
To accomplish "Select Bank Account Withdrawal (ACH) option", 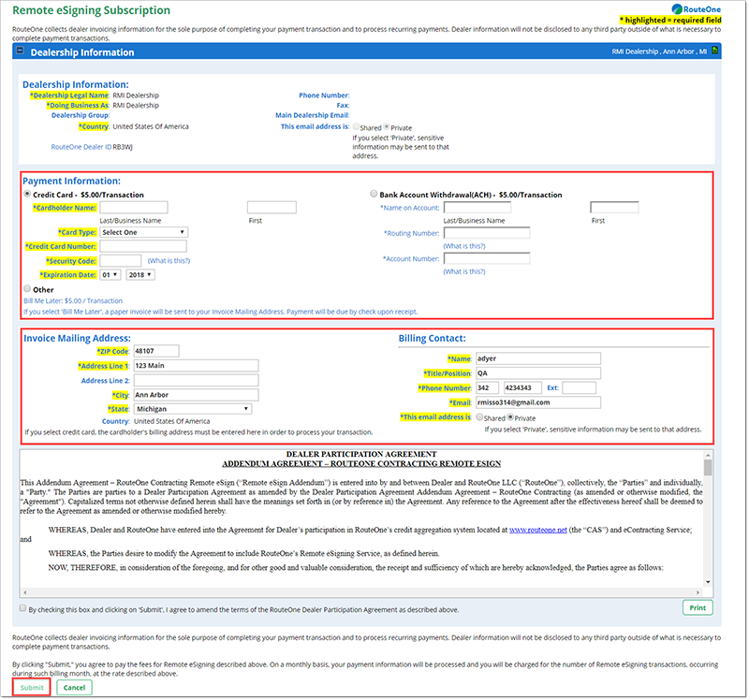I will pos(374,194).
